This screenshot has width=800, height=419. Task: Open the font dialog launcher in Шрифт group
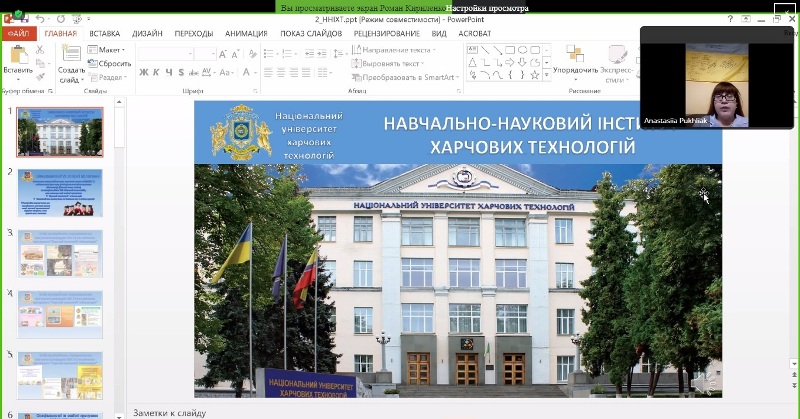point(255,91)
